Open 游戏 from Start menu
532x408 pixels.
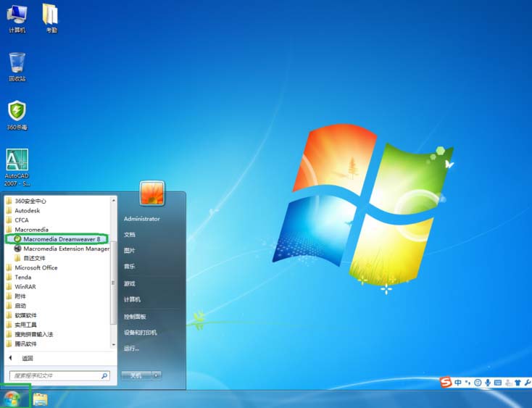point(130,283)
